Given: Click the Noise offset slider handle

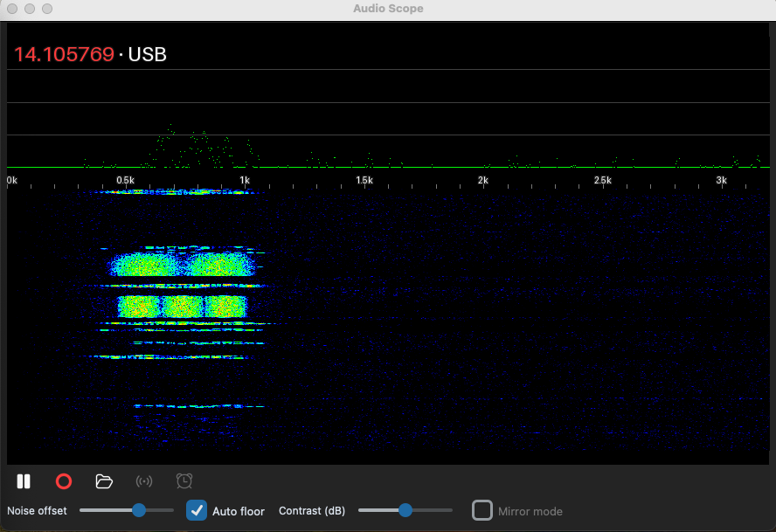Looking at the screenshot, I should [x=139, y=510].
